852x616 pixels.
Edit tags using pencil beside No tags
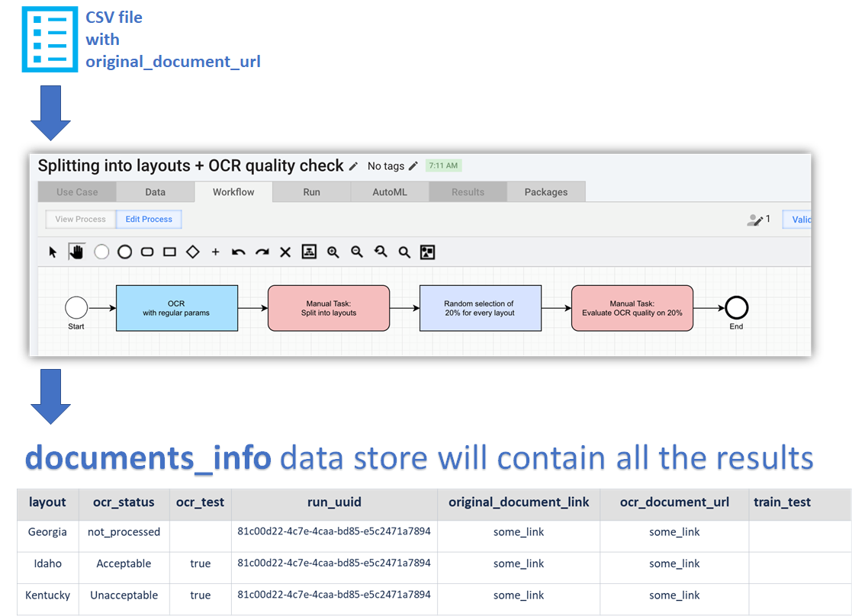[413, 165]
